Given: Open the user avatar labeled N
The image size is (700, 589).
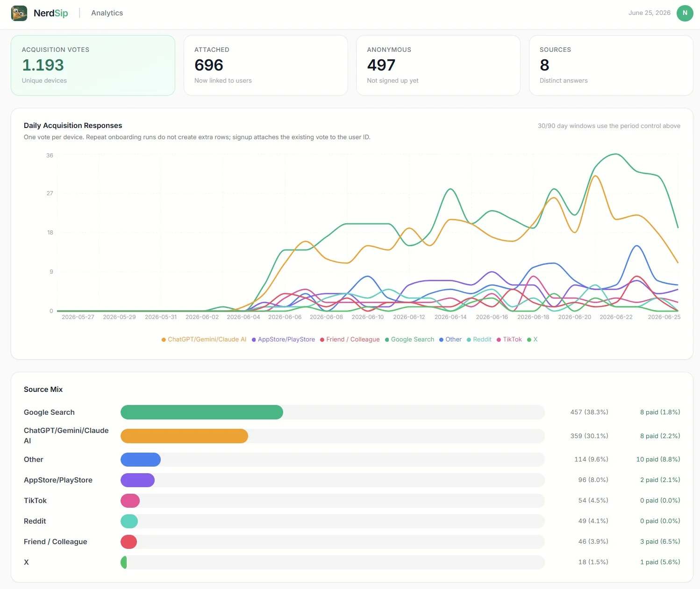Looking at the screenshot, I should 685,13.
